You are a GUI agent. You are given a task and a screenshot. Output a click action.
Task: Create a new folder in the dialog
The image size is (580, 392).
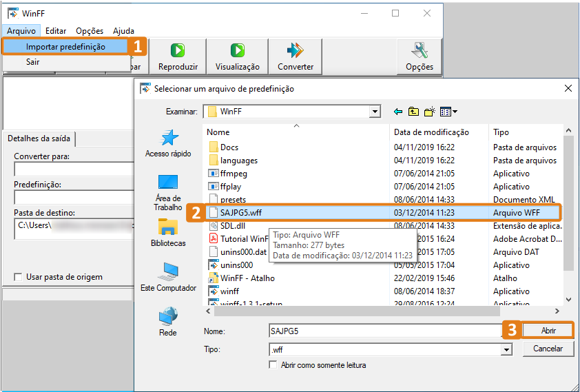430,112
